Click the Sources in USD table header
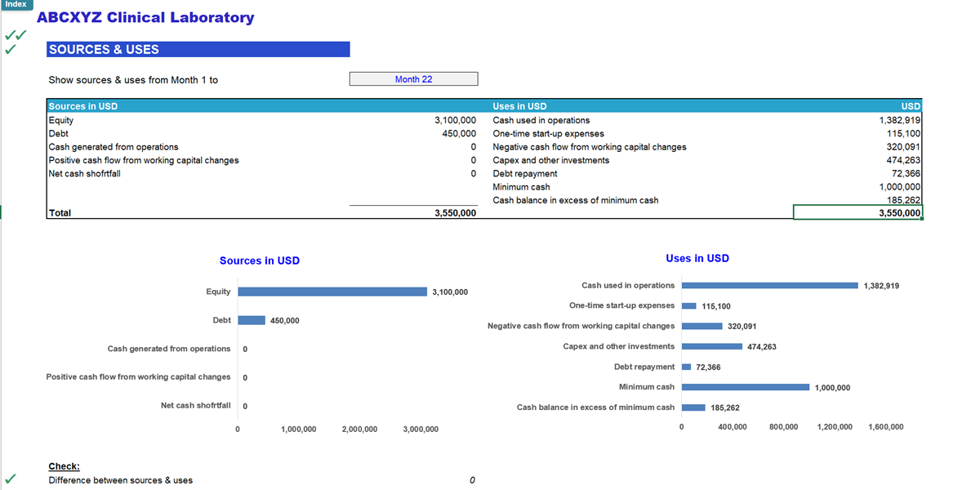 82,106
